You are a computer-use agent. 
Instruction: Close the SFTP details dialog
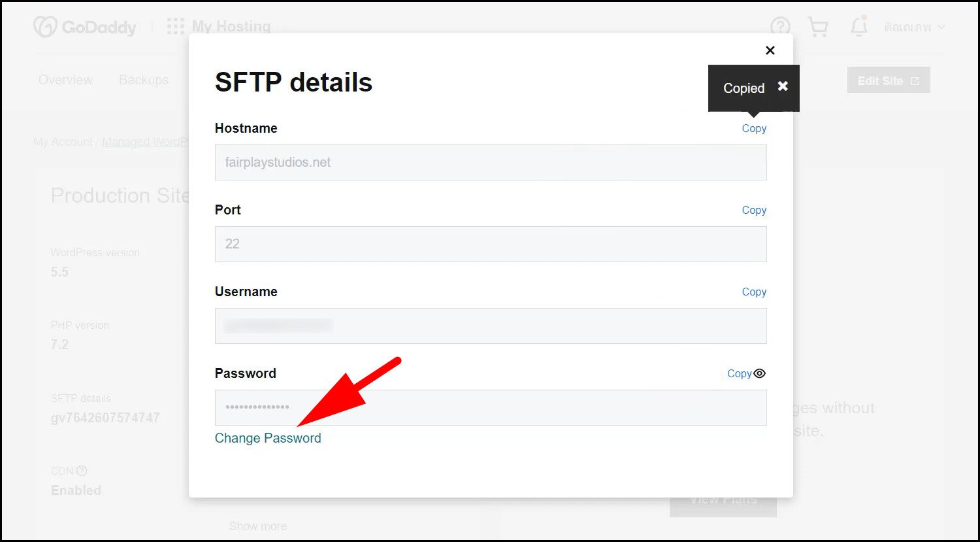coord(770,50)
